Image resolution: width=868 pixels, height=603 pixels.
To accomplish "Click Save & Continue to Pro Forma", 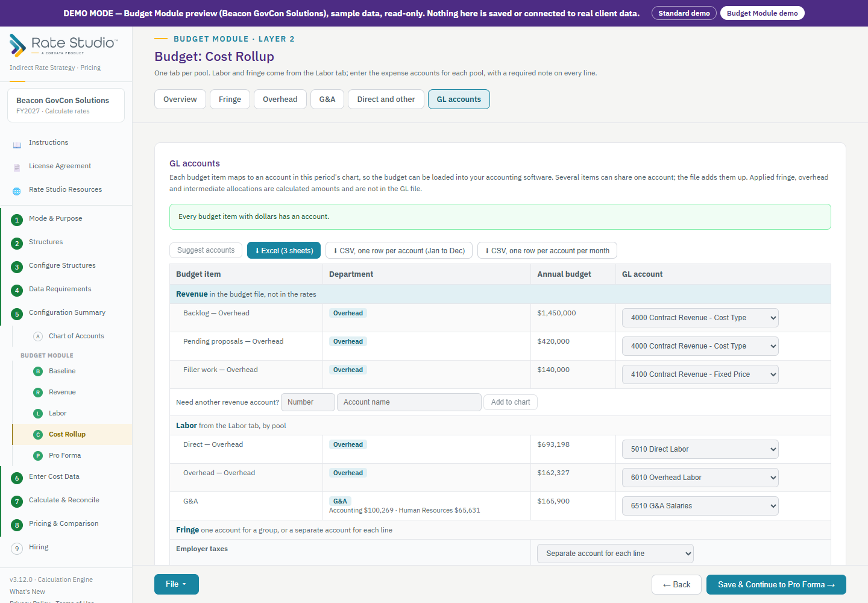I will (776, 585).
